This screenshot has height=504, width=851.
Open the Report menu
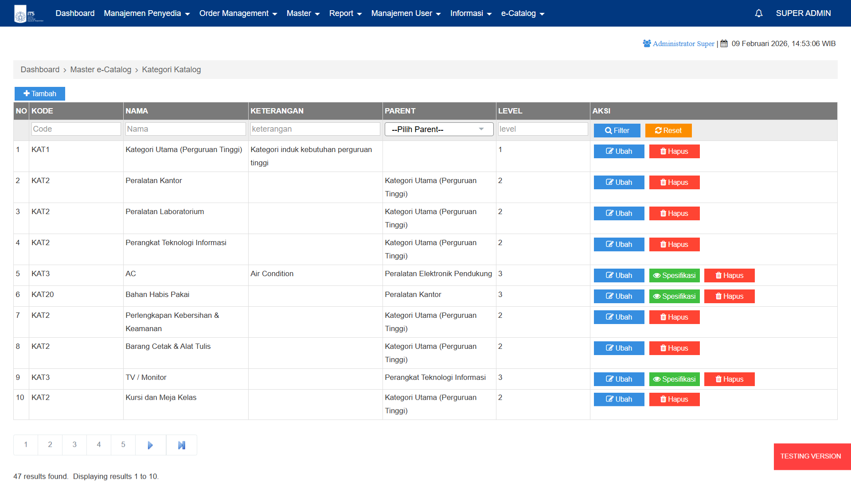(345, 13)
